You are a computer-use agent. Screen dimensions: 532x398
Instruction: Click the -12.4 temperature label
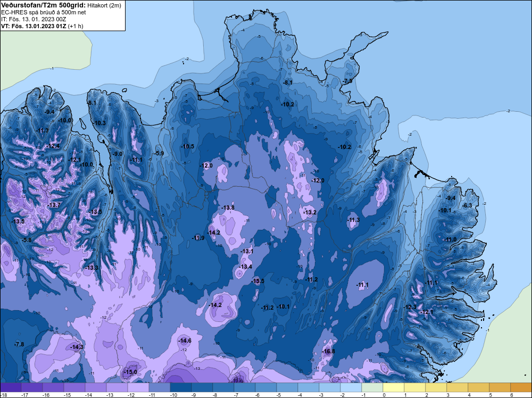(x=53, y=146)
